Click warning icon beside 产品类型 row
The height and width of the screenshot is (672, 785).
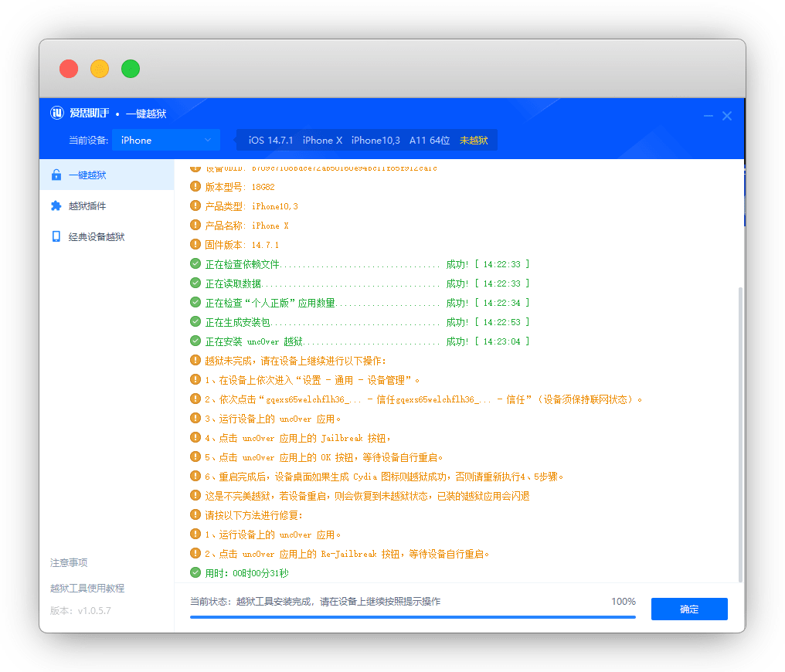coord(195,205)
